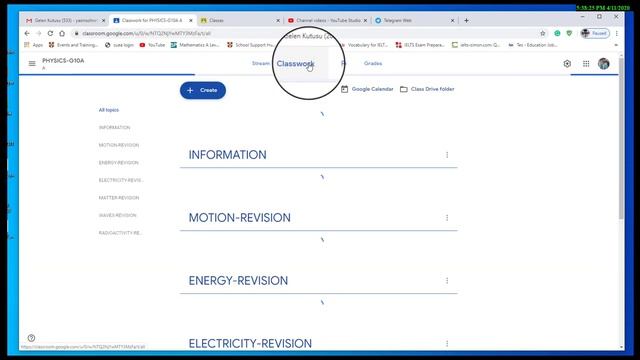Filter by ELECTRICITY-REVIS... in sidebar
The image size is (640, 360).
point(121,180)
